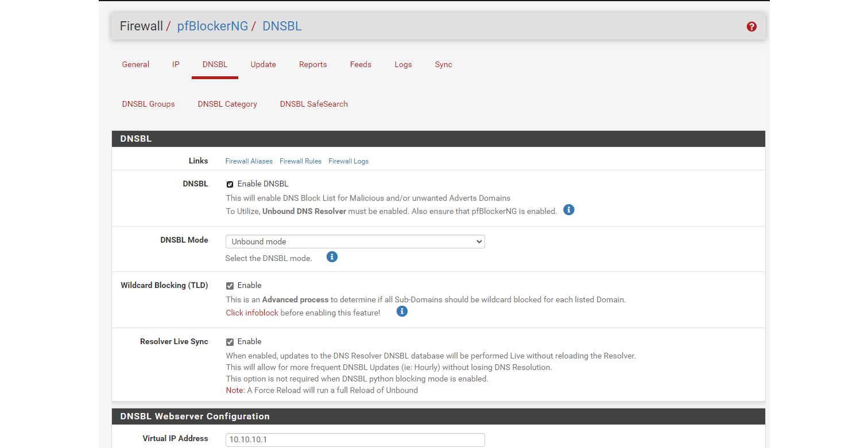Toggle the Enable DNSBL checkbox
Screen dimensions: 868x448
pyautogui.click(x=230, y=184)
